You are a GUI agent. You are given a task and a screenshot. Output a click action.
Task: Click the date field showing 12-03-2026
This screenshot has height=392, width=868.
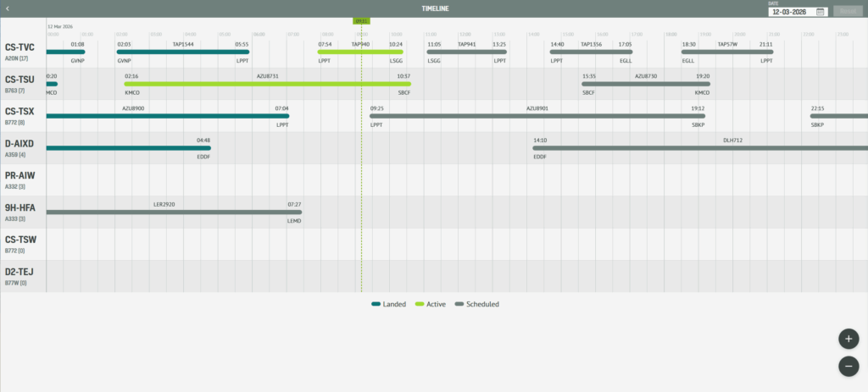(790, 12)
